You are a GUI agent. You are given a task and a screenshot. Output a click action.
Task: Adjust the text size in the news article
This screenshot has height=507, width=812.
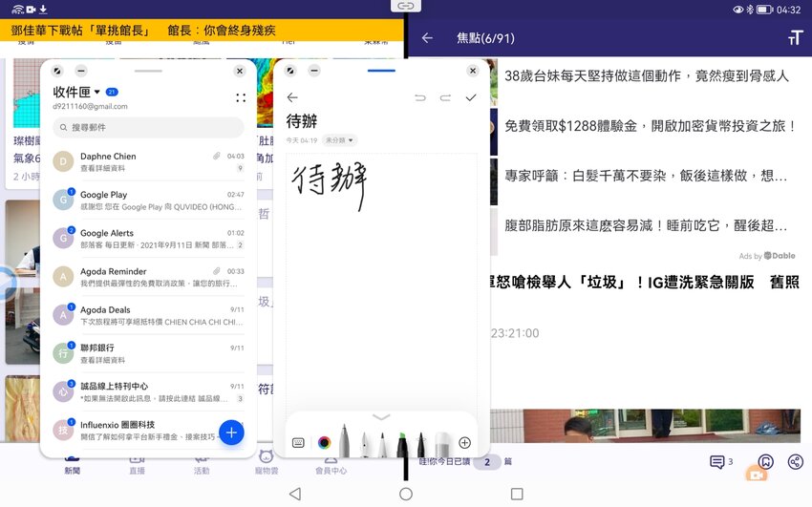pyautogui.click(x=795, y=37)
